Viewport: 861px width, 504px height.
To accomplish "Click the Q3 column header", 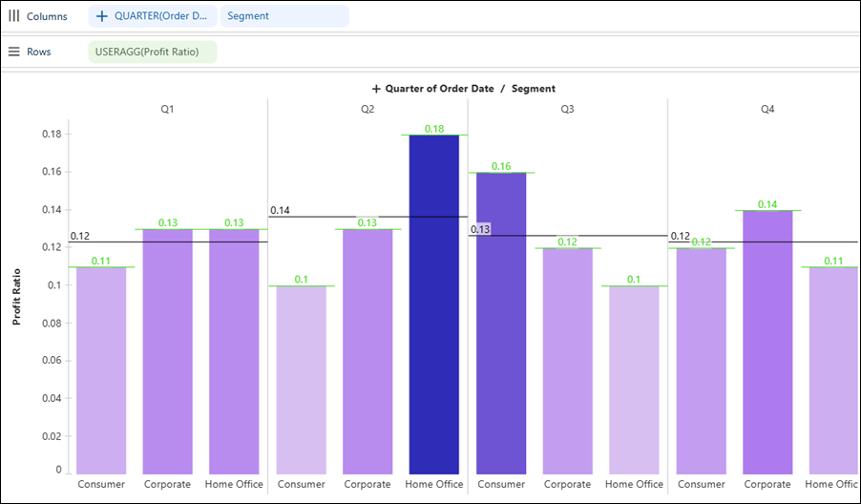I will point(567,109).
